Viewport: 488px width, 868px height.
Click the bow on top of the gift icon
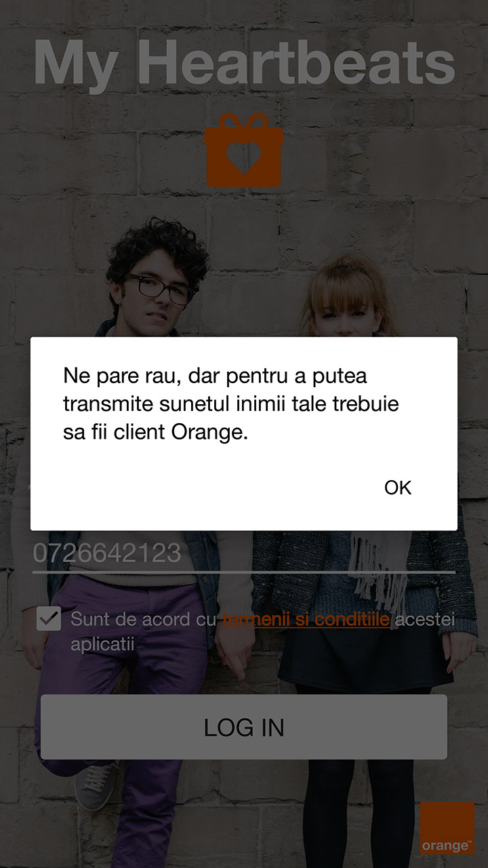[244, 122]
